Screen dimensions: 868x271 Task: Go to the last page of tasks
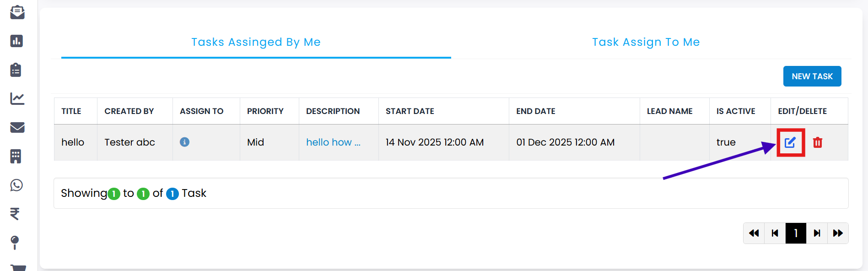(x=838, y=233)
